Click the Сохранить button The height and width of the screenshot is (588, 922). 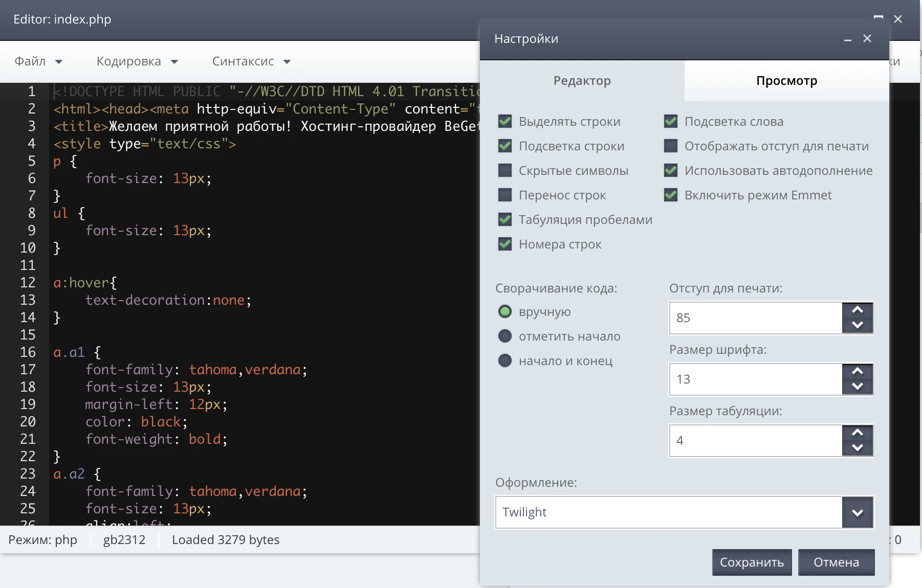(752, 562)
